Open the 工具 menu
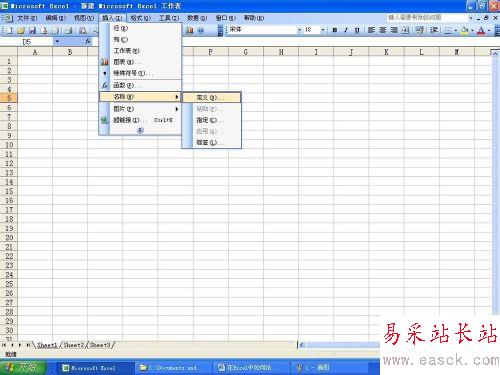 pos(169,18)
